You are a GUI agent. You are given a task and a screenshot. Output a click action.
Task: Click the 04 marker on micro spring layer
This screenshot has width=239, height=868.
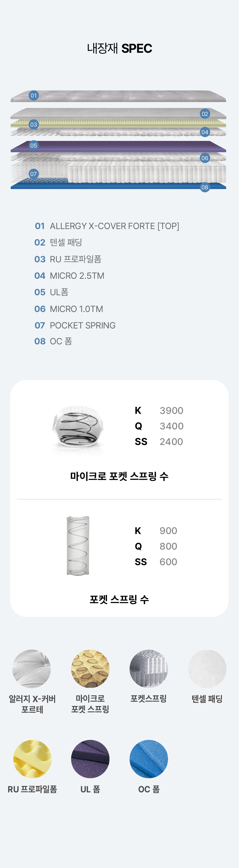[204, 132]
